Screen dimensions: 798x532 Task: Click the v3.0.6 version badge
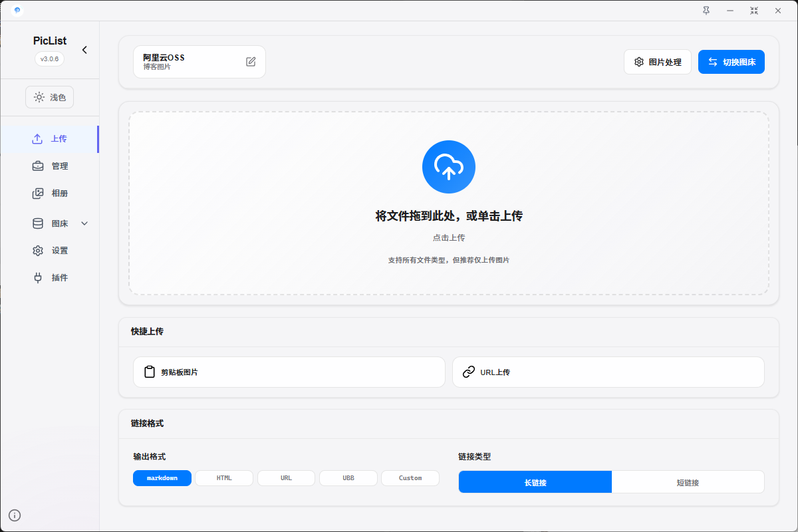tap(50, 59)
